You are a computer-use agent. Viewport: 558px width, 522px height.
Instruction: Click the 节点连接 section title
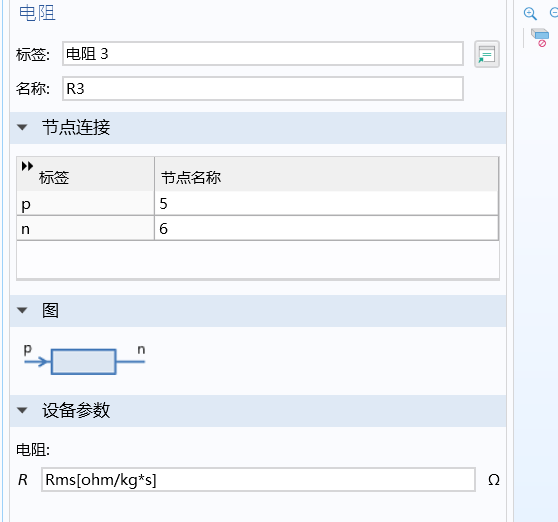coord(76,127)
